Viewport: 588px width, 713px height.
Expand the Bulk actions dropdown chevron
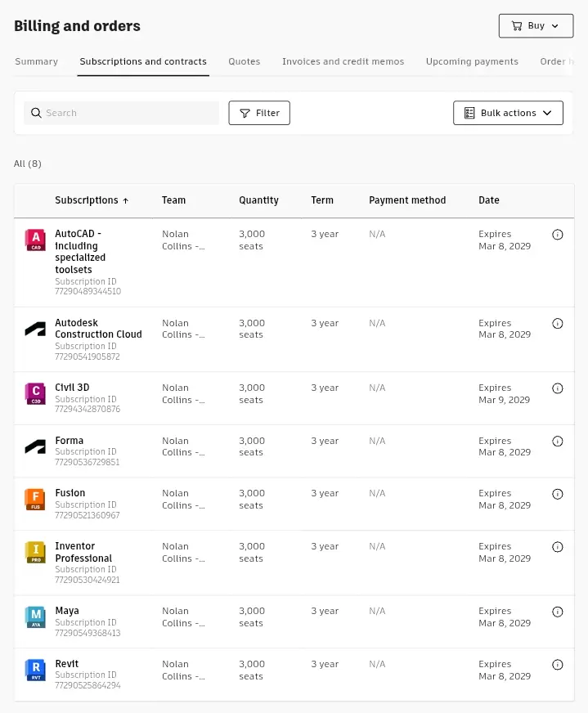click(x=547, y=113)
